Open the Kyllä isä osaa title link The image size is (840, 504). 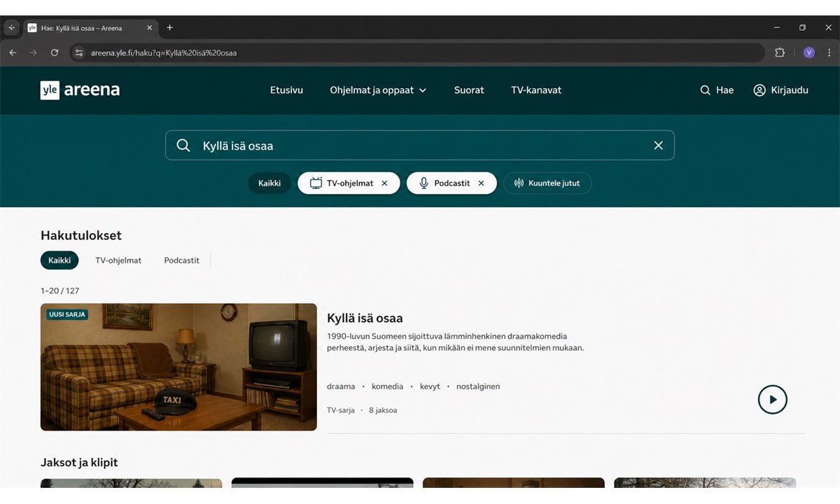pos(365,318)
